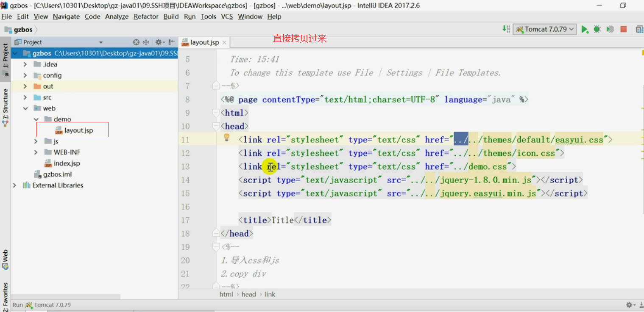Screen dimensions: 644x312
Task: Switch to layout.jsp editor tab
Action: point(204,42)
